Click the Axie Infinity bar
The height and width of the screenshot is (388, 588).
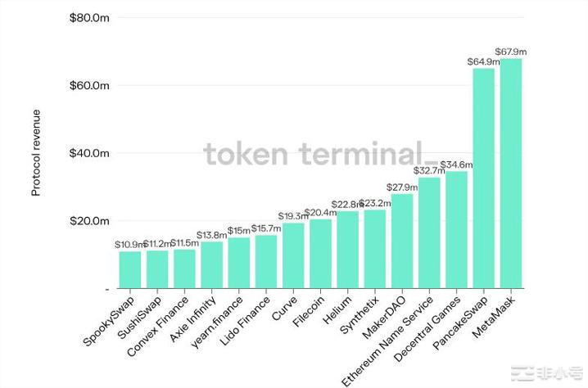[x=211, y=264]
